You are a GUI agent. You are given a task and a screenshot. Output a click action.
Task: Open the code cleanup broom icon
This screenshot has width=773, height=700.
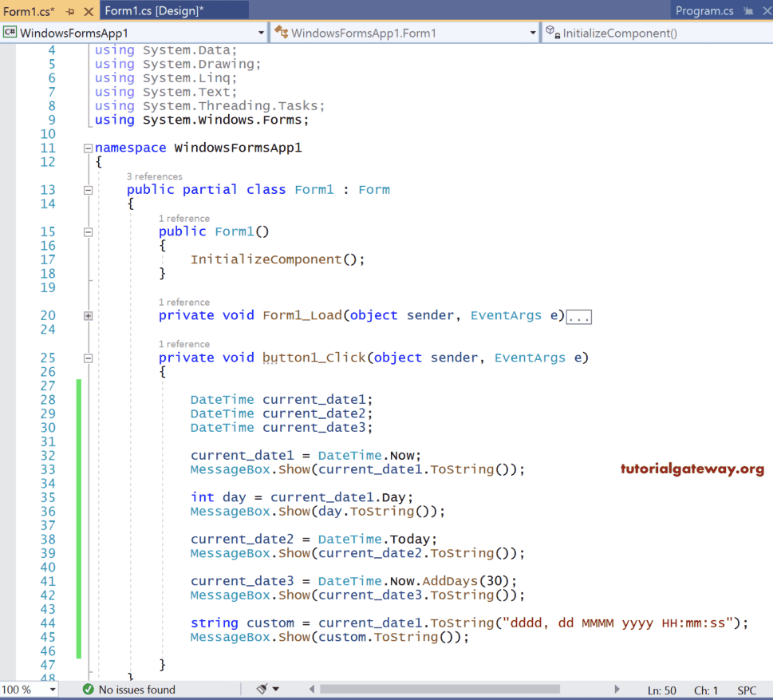pos(262,689)
